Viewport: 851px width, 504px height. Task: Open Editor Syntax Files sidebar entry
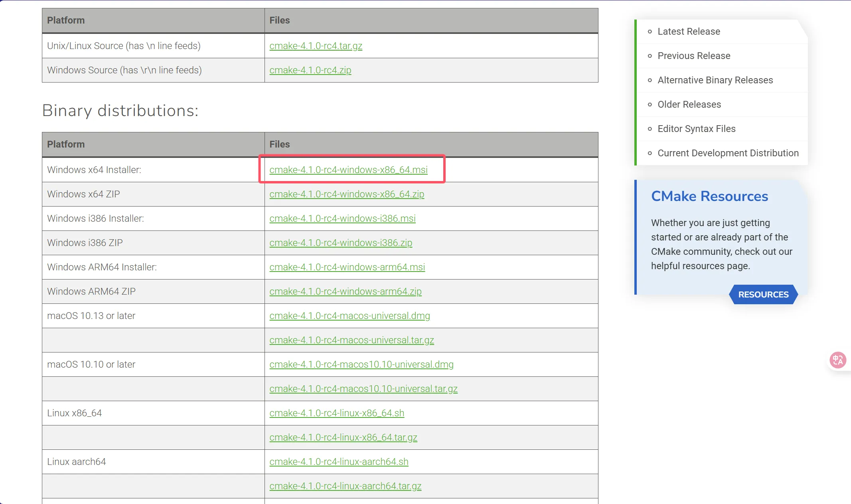(x=696, y=129)
